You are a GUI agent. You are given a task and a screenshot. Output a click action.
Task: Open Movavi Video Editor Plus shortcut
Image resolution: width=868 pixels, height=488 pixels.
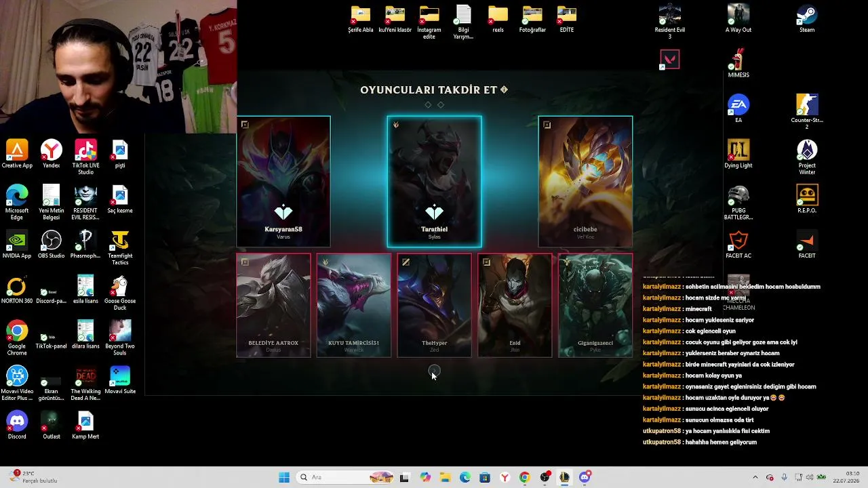[x=17, y=384]
